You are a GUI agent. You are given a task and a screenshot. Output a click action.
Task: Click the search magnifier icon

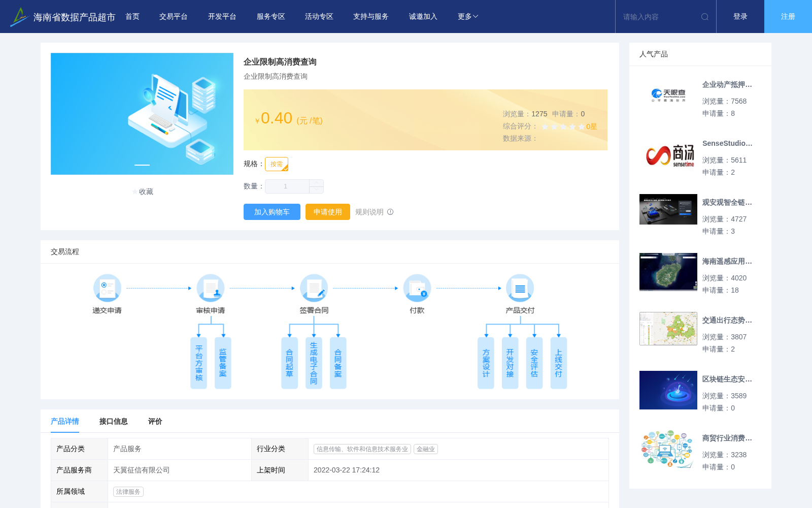click(x=705, y=17)
